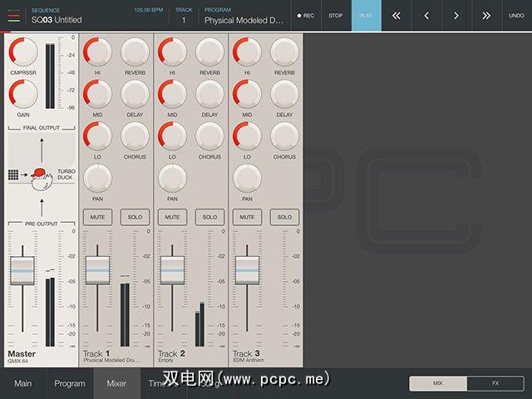The width and height of the screenshot is (532, 399).
Task: Click the Master volume fader
Action: pos(22,271)
